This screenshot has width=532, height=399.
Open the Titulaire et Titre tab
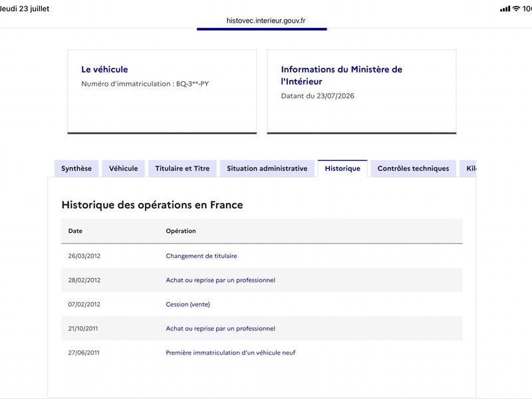tap(182, 168)
